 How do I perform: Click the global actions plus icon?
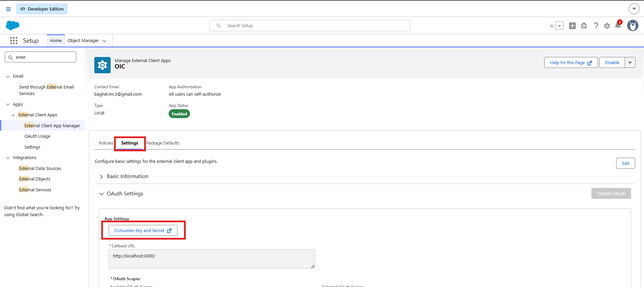pos(572,26)
